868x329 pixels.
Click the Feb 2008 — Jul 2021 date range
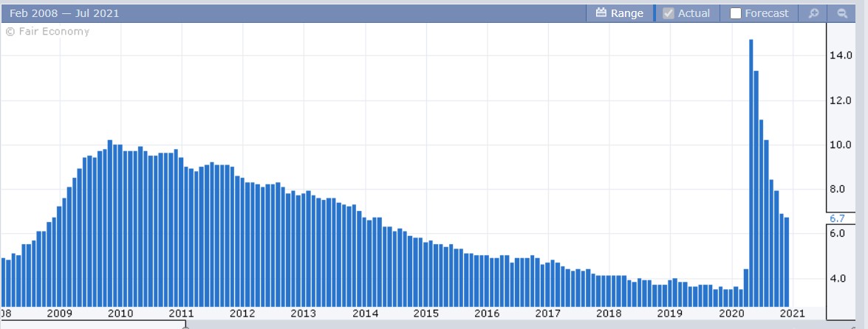(64, 13)
